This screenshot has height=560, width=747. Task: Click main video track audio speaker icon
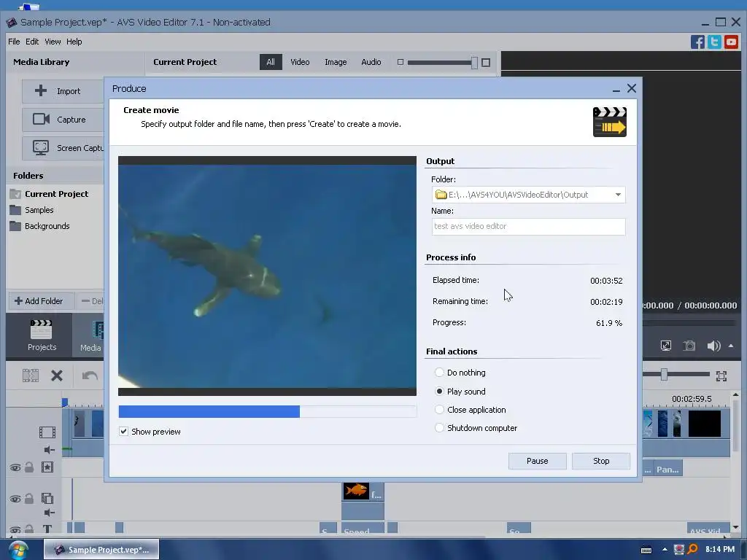(x=49, y=449)
